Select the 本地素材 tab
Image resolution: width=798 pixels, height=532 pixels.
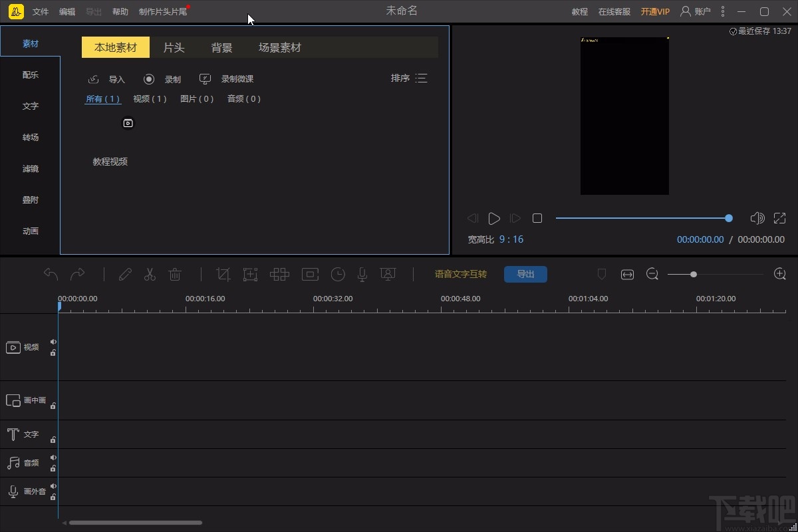116,48
